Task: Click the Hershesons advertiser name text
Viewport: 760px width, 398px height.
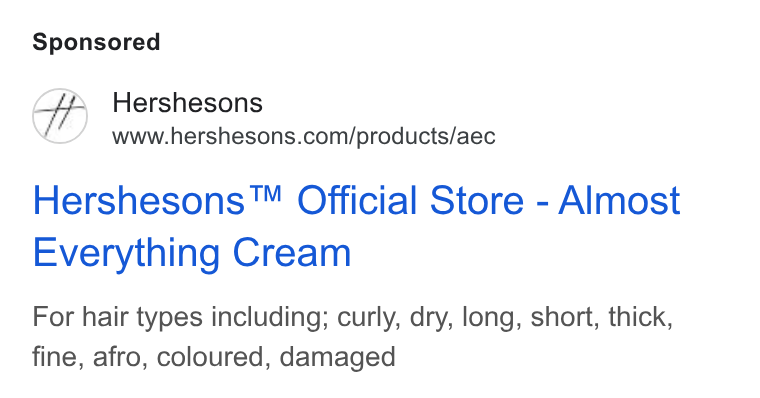Action: point(187,103)
